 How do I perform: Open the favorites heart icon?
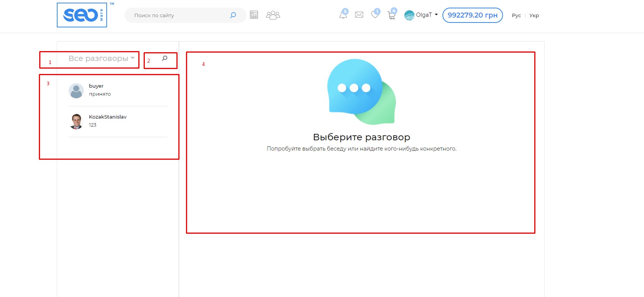375,15
